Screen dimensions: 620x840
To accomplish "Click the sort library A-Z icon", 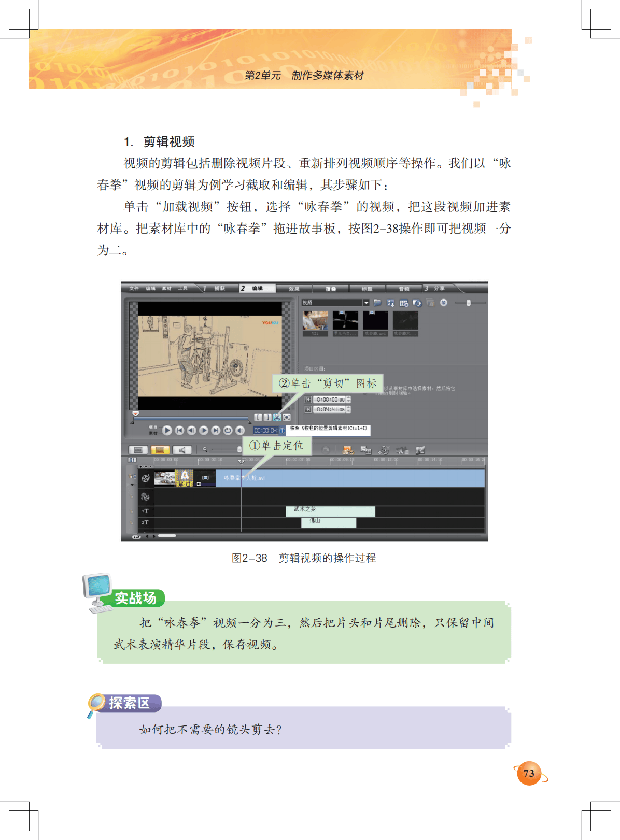I will coord(391,303).
